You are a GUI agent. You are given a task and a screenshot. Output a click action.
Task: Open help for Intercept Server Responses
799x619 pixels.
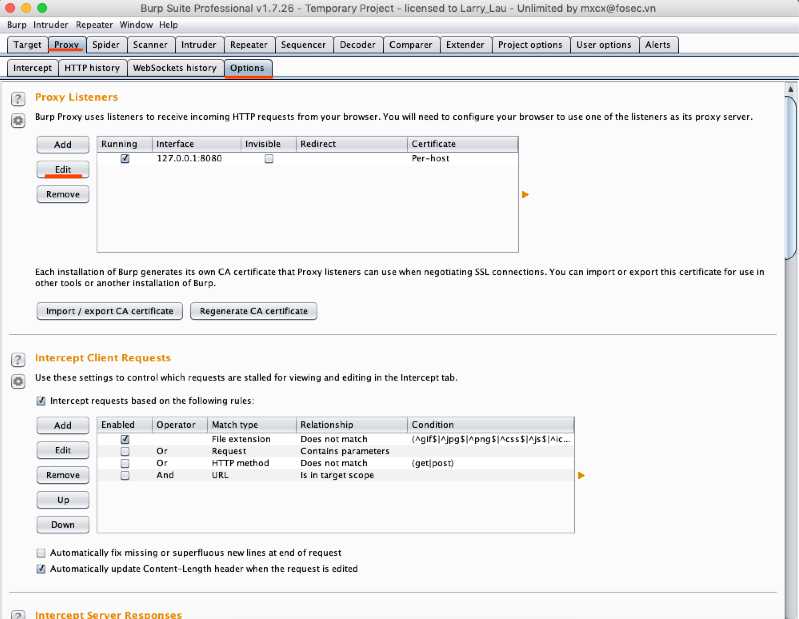[x=18, y=614]
